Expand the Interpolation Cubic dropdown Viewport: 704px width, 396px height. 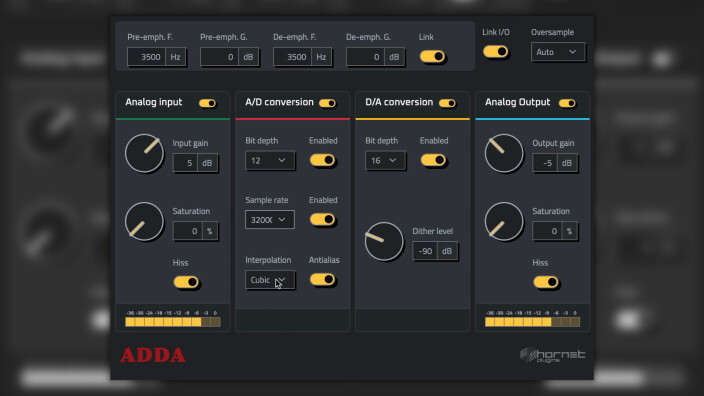pyautogui.click(x=270, y=280)
